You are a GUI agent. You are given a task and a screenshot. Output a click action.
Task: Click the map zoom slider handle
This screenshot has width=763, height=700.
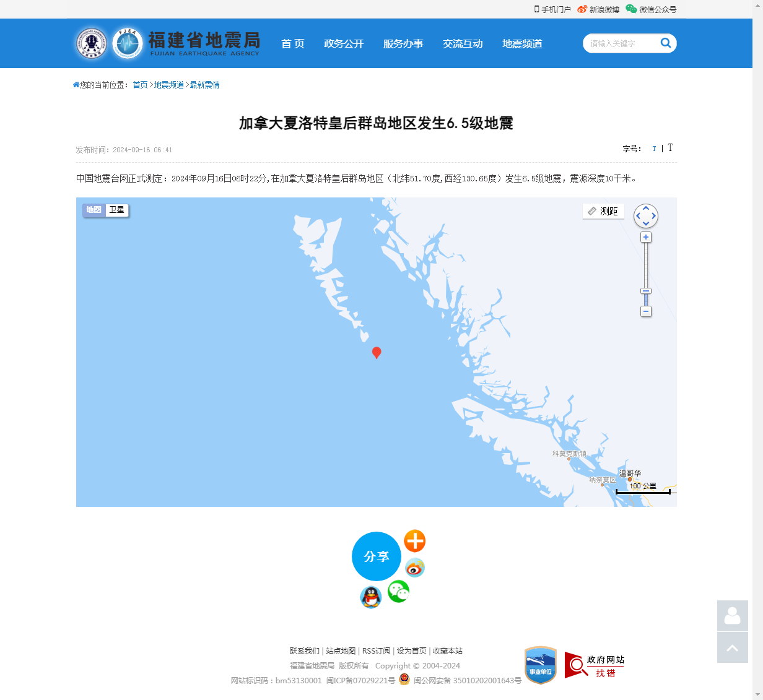pos(646,291)
